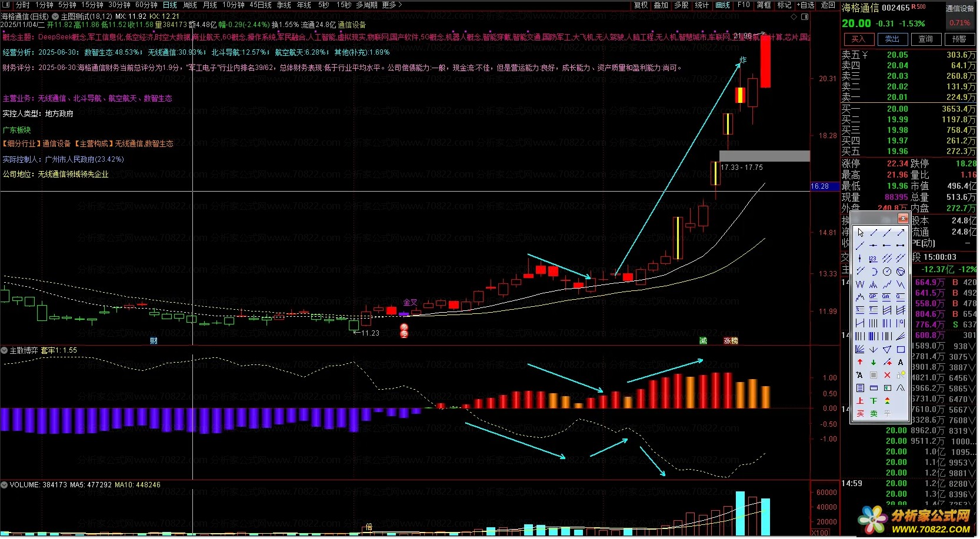This screenshot has height=539, width=980.
Task: Click the 查询 query button
Action: (925, 39)
